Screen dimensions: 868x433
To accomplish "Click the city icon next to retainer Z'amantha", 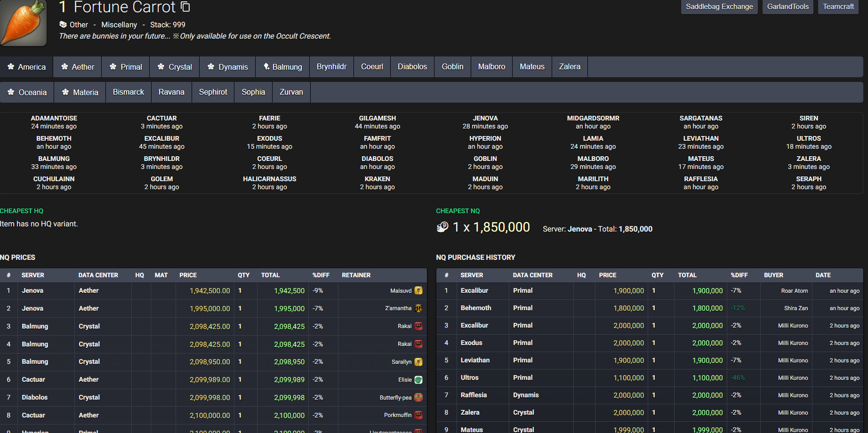I will pyautogui.click(x=418, y=309).
